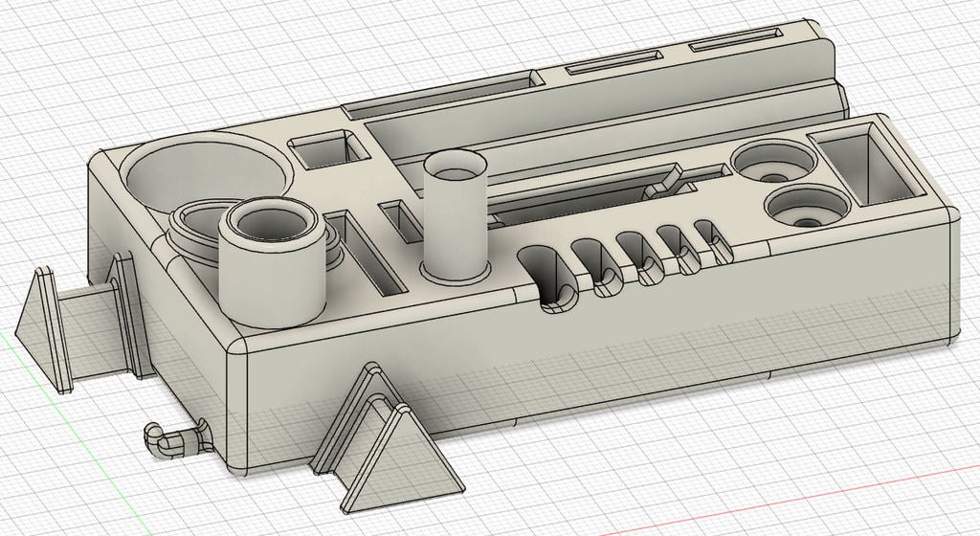Click the deep rectangular pocket at right end
The height and width of the screenshot is (536, 980).
pyautogui.click(x=869, y=164)
